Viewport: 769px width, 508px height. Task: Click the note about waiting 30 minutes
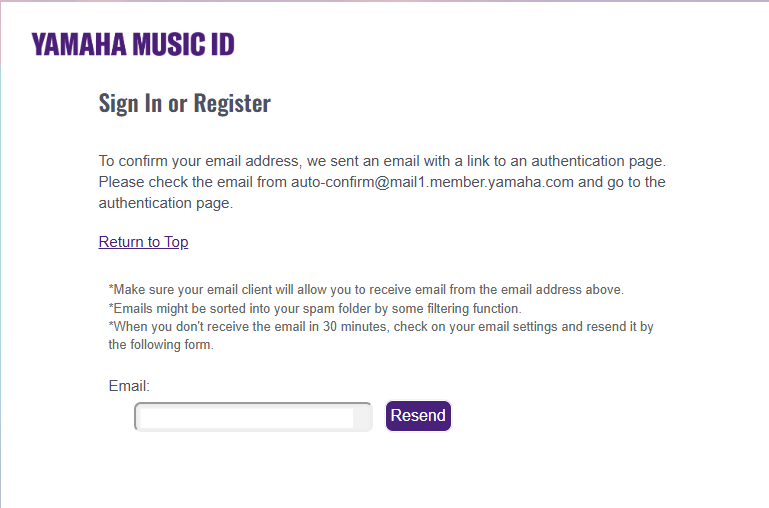pyautogui.click(x=380, y=327)
